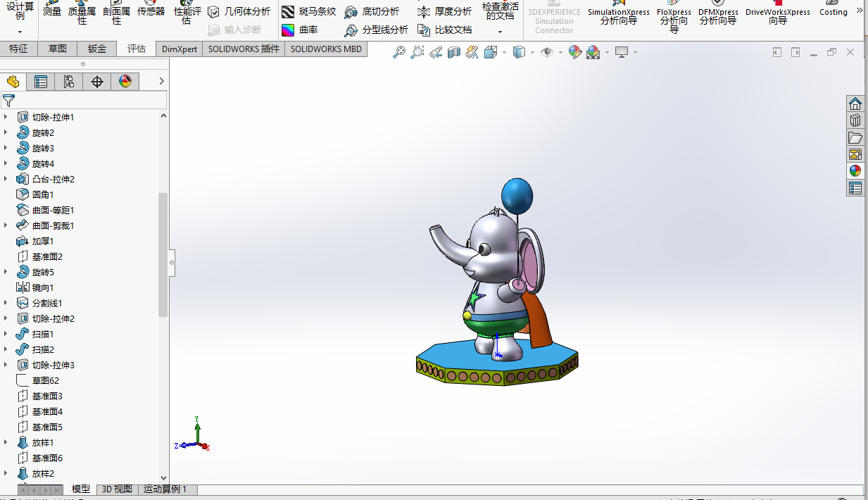868x500 pixels.
Task: Open SimulationXpress 分析向导
Action: pos(619,14)
